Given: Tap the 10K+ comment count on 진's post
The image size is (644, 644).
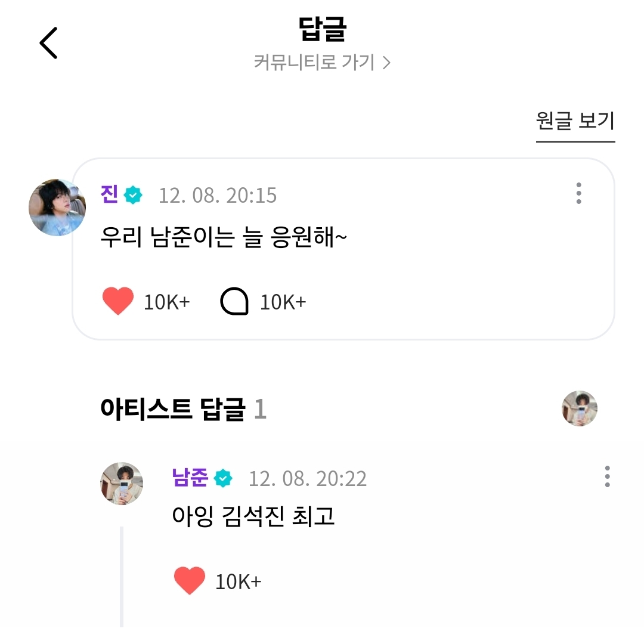Looking at the screenshot, I should [283, 302].
